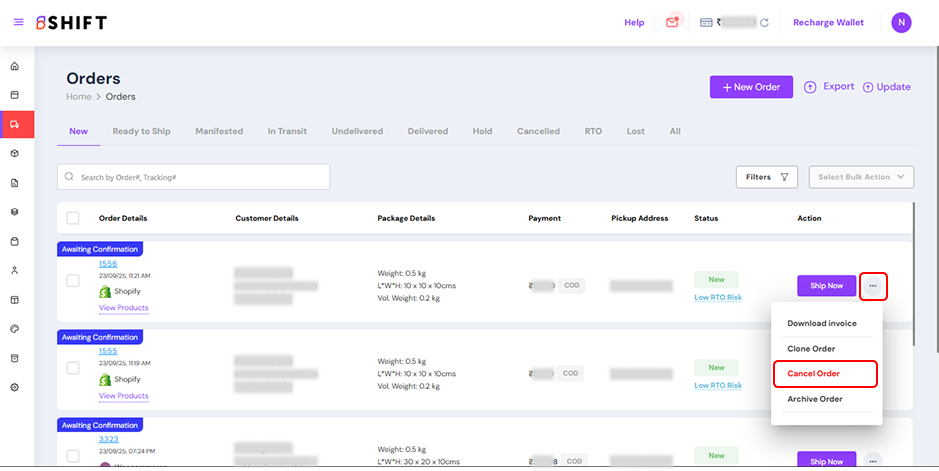Click the New Order button
939x471 pixels.
(x=751, y=87)
